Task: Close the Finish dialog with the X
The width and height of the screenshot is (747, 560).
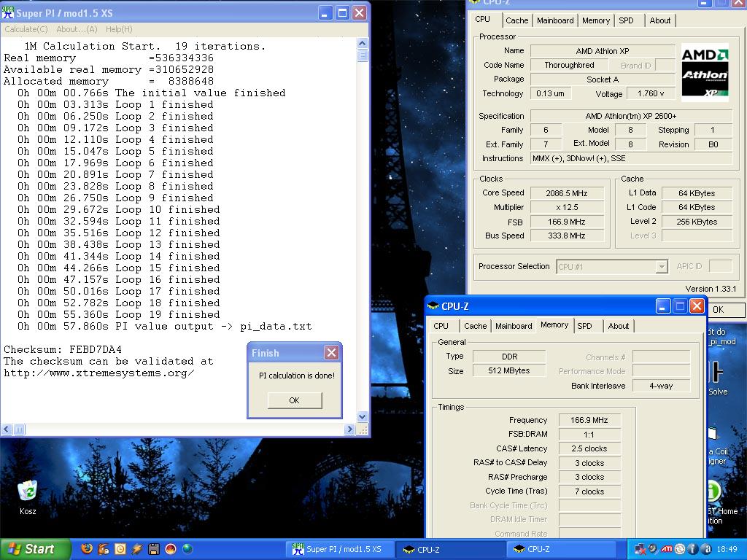Action: (x=331, y=353)
